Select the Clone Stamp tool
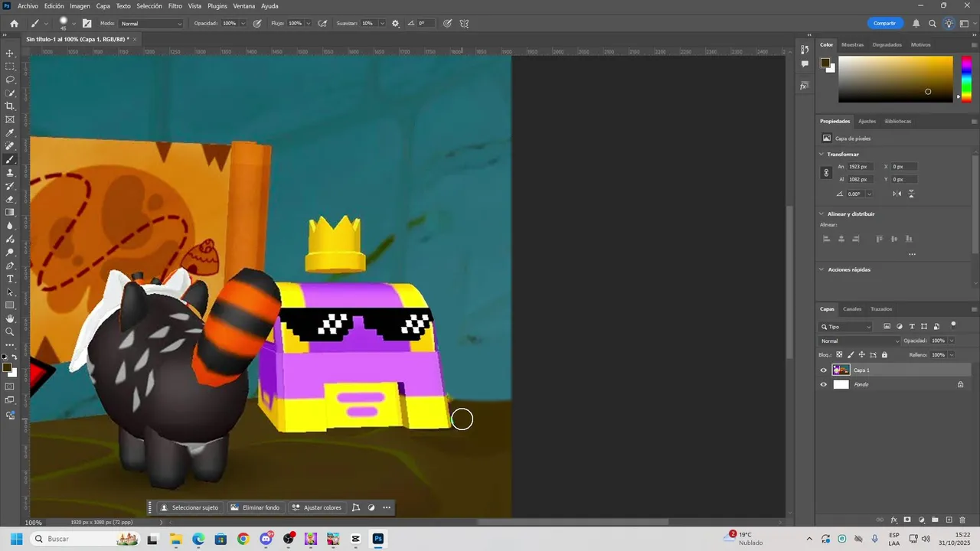Image resolution: width=980 pixels, height=551 pixels. tap(10, 173)
